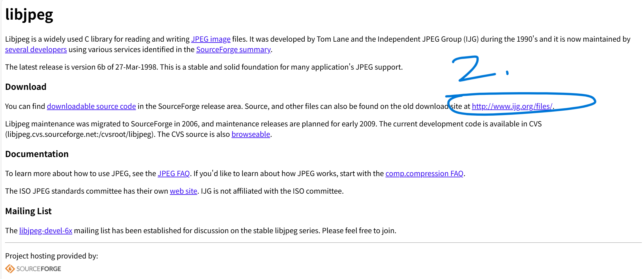Click the '(libjpeg.cvs.sourceforge.net:/cvsroot/libjpeg)' text

[x=80, y=134]
